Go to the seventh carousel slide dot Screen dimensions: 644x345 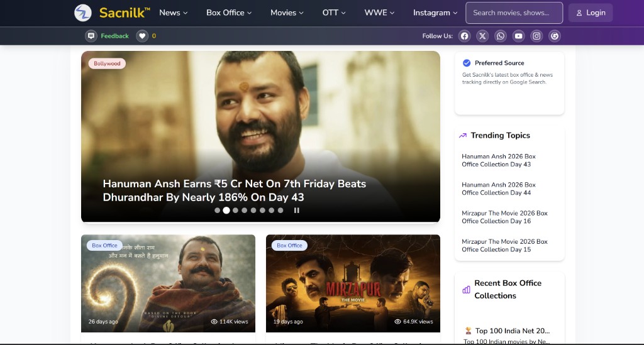272,211
